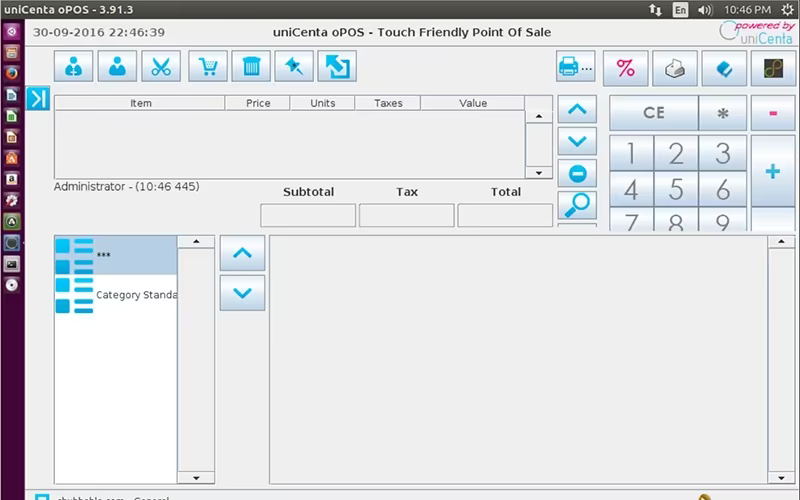Tap number 4 on keypad
Viewport: 800px width, 500px height.
(x=632, y=189)
